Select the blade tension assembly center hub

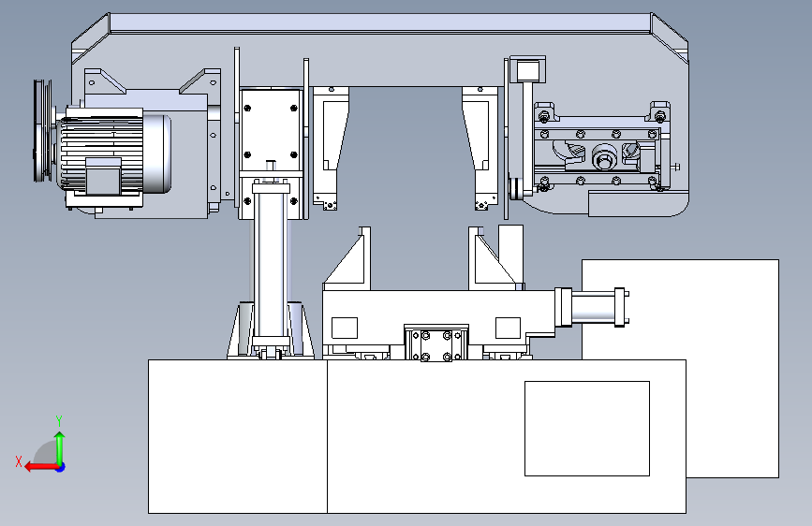603,157
